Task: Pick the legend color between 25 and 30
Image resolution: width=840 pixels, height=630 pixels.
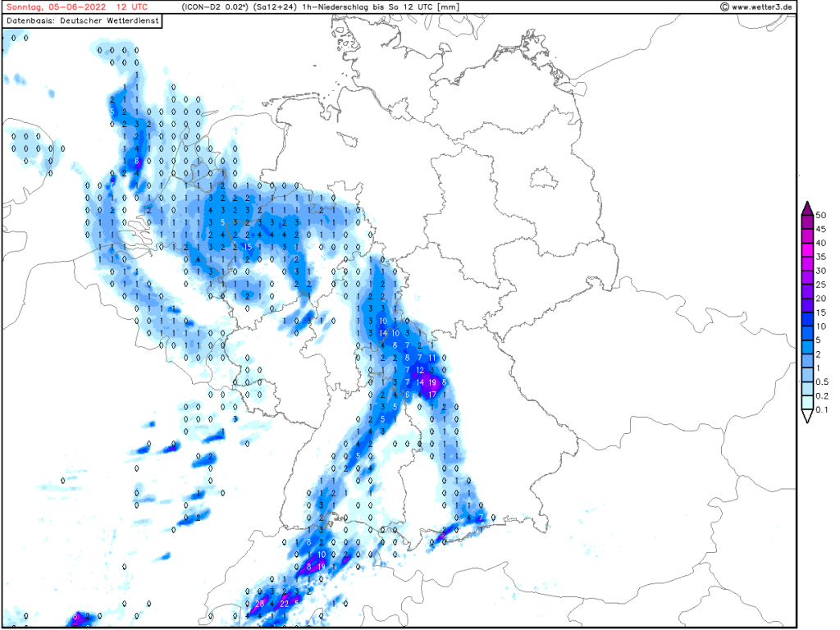Action: (x=807, y=277)
